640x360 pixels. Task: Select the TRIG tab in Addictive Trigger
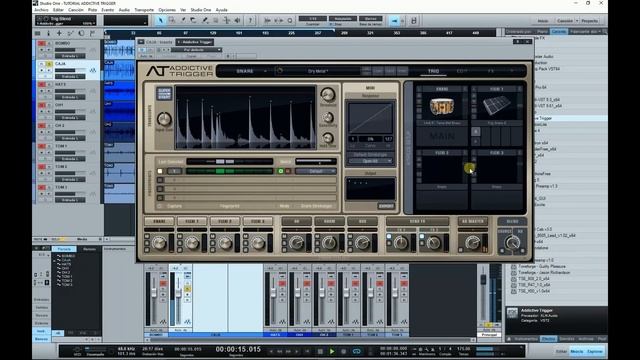433,71
